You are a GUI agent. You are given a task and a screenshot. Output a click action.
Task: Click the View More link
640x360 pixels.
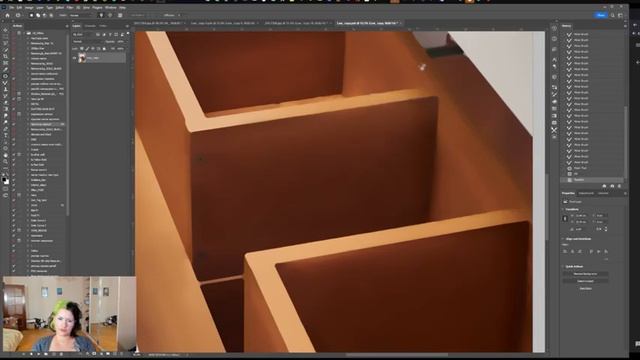[585, 289]
